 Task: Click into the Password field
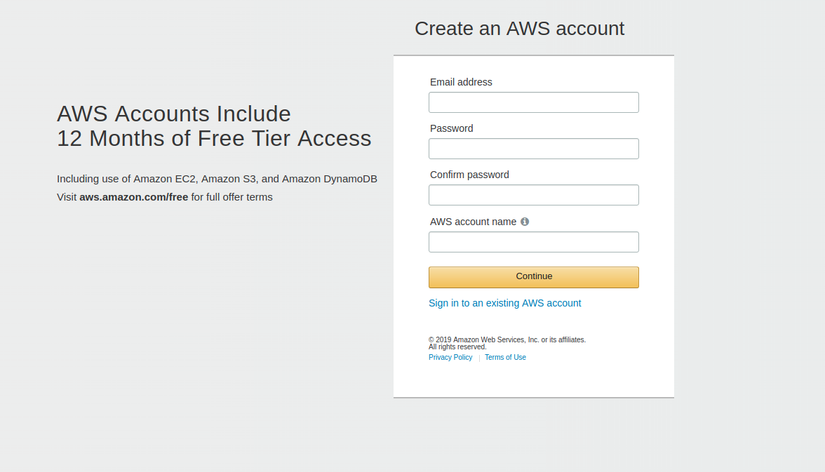coord(533,149)
